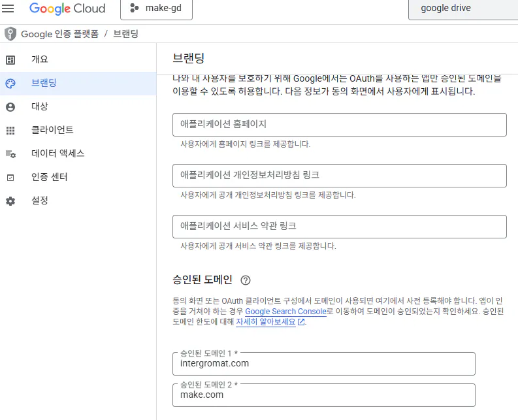
Task: Click the 대상 person icon
Action: point(10,107)
